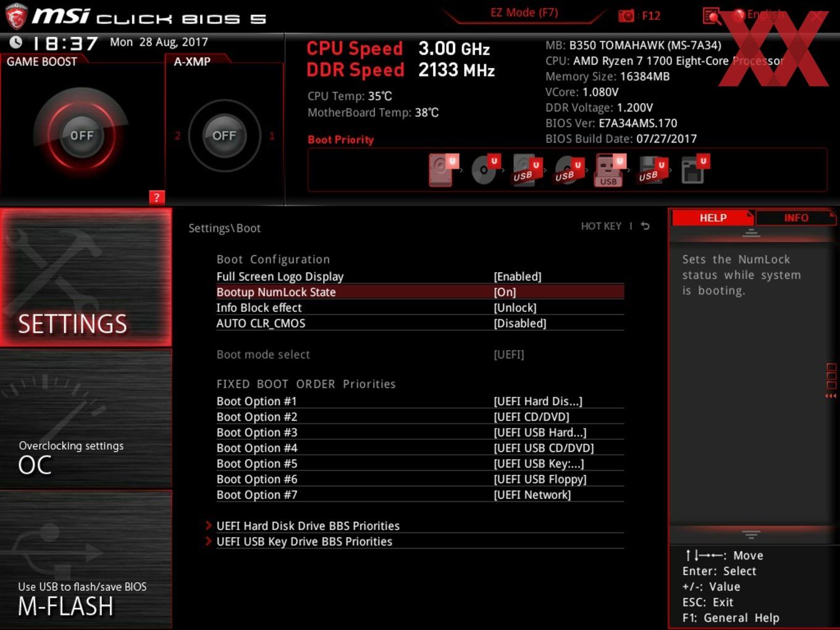This screenshot has width=840, height=630.
Task: Toggle the A-XMP OFF knob
Action: point(224,136)
